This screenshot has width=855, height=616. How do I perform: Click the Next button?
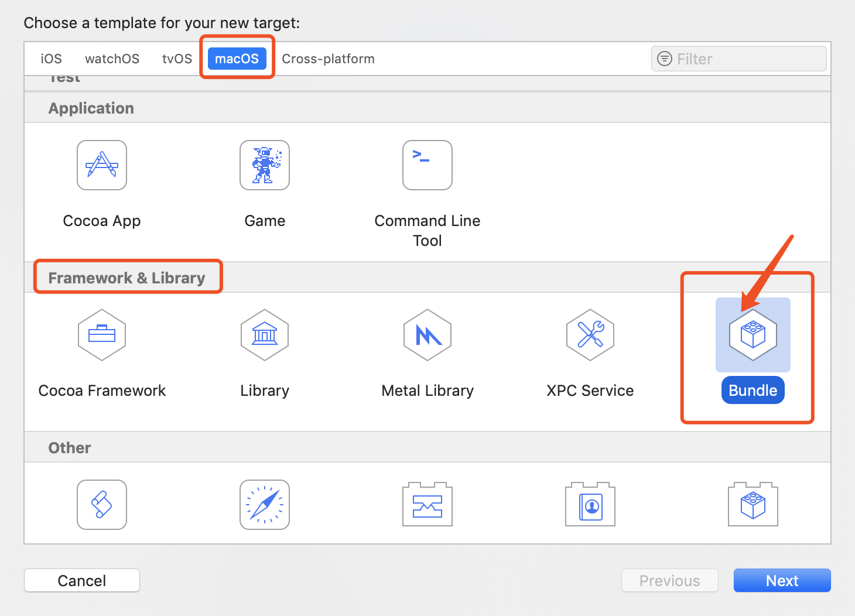tap(782, 580)
